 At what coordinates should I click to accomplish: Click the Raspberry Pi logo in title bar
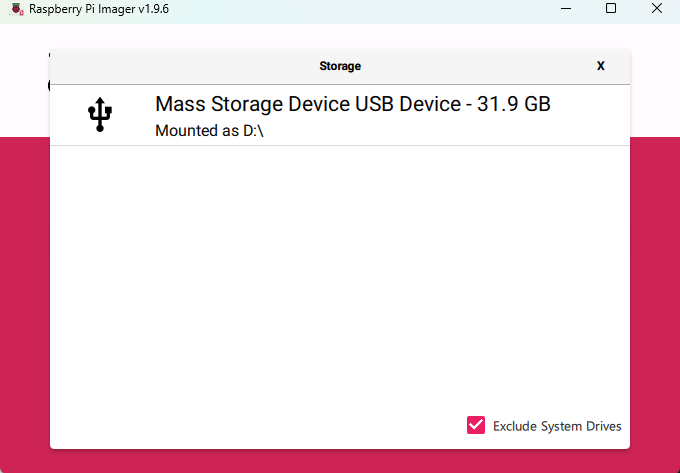(17, 8)
